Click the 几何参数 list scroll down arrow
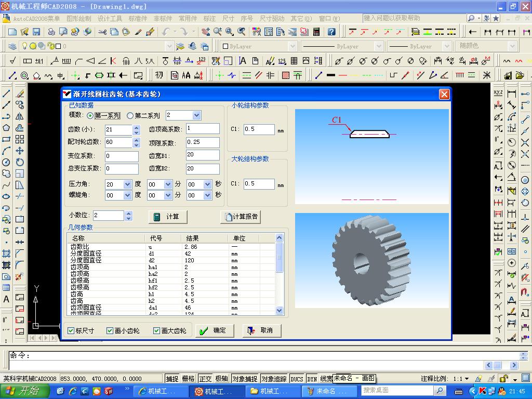This screenshot has height=399, width=532. 279,310
